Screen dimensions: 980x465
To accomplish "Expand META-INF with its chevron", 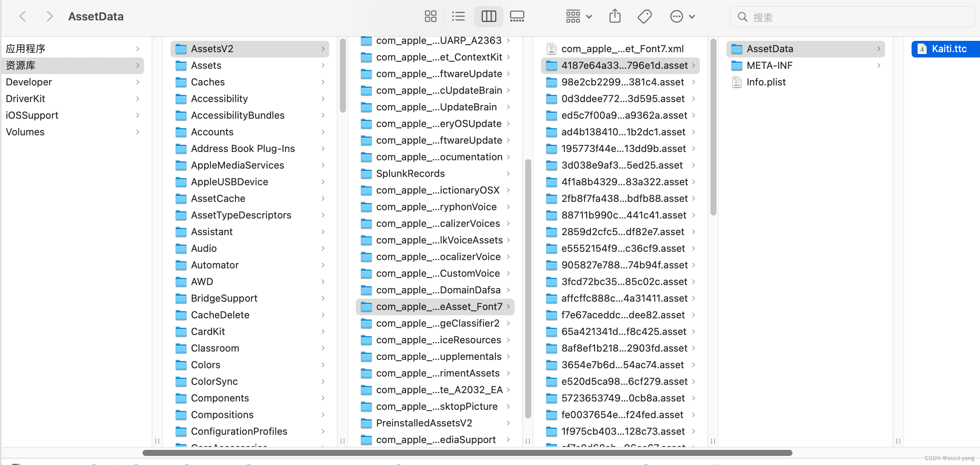I will [878, 65].
